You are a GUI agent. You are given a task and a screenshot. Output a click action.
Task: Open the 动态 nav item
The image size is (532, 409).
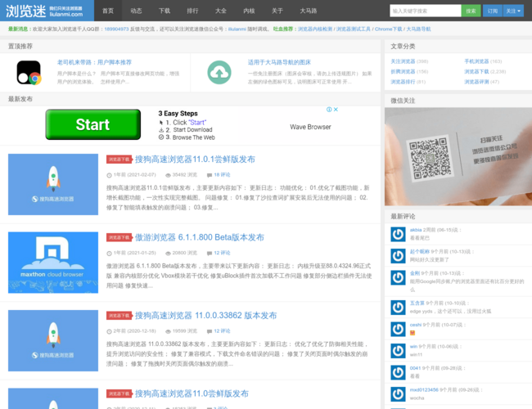pos(136,11)
